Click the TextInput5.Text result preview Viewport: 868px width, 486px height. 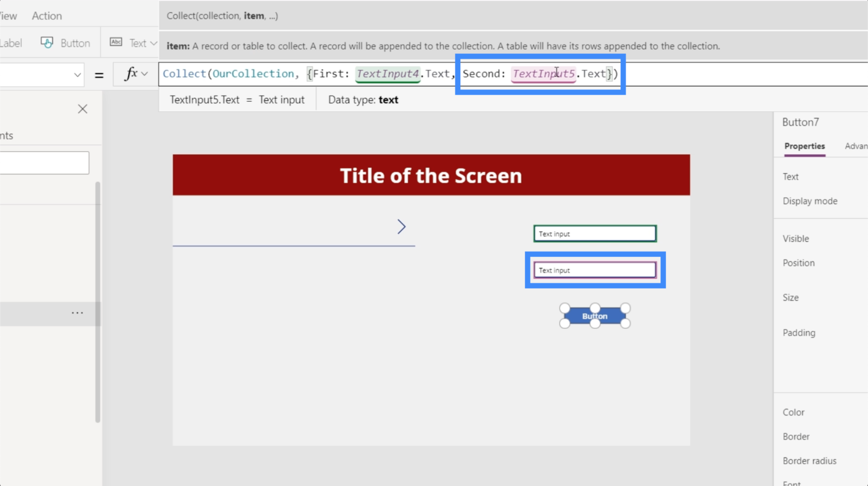(x=237, y=100)
